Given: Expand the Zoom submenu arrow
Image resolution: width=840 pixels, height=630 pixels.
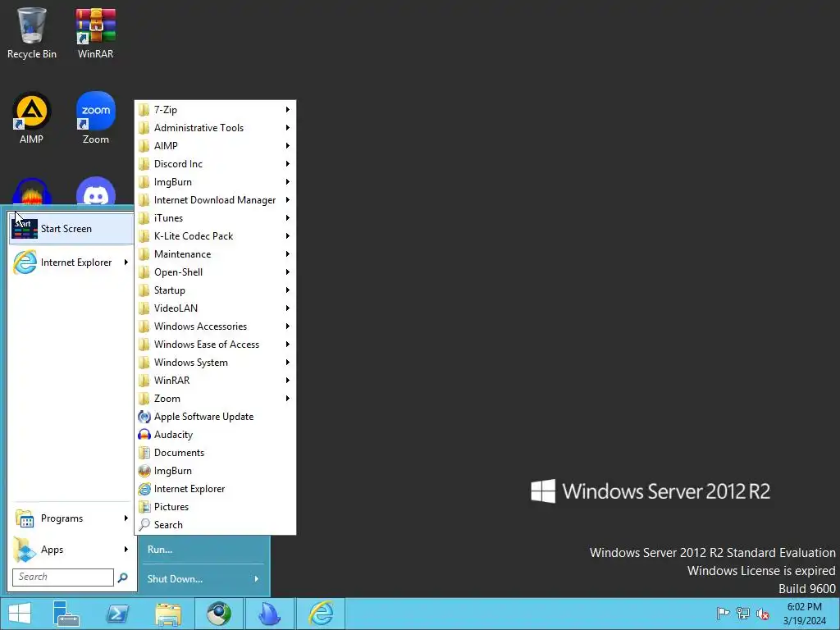Looking at the screenshot, I should (x=288, y=399).
